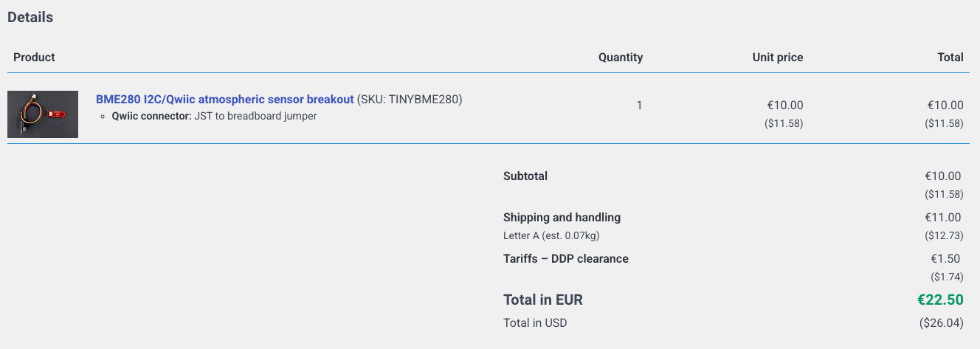Click the Total in USD label
Viewport: 980px width, 349px height.
[x=535, y=323]
